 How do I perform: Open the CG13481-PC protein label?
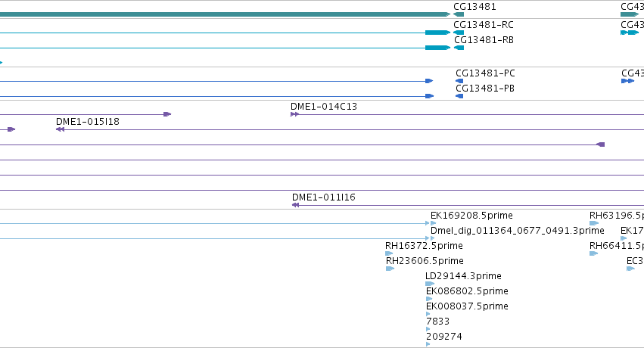[x=485, y=73]
